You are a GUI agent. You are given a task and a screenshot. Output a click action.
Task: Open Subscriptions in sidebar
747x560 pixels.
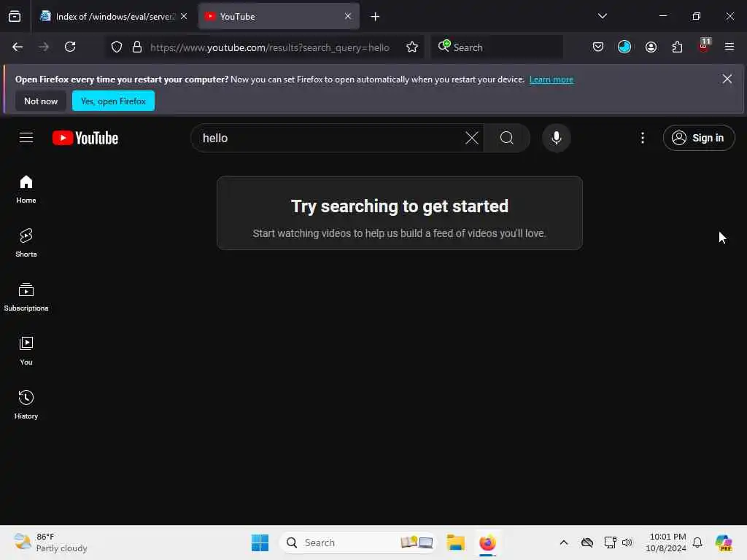coord(26,297)
